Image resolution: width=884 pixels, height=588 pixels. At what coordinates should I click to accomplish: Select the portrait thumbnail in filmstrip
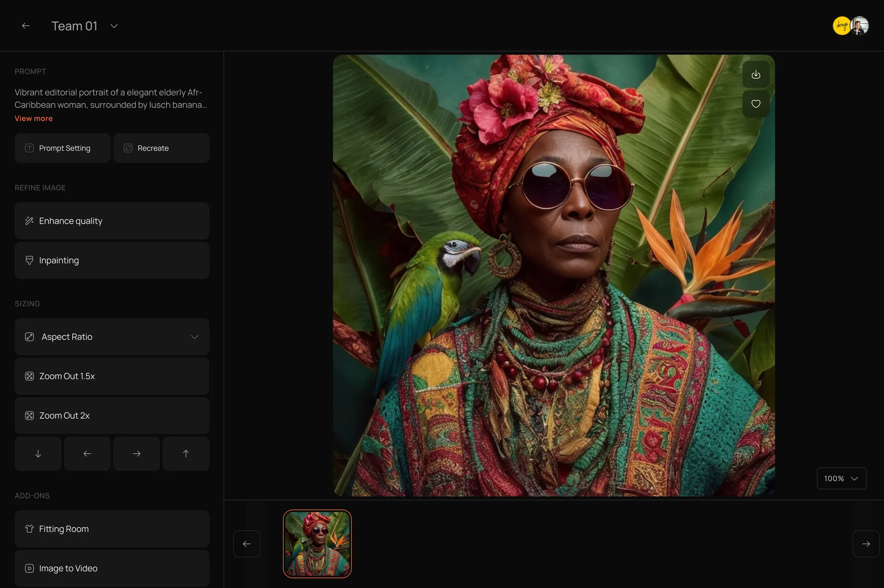click(317, 544)
